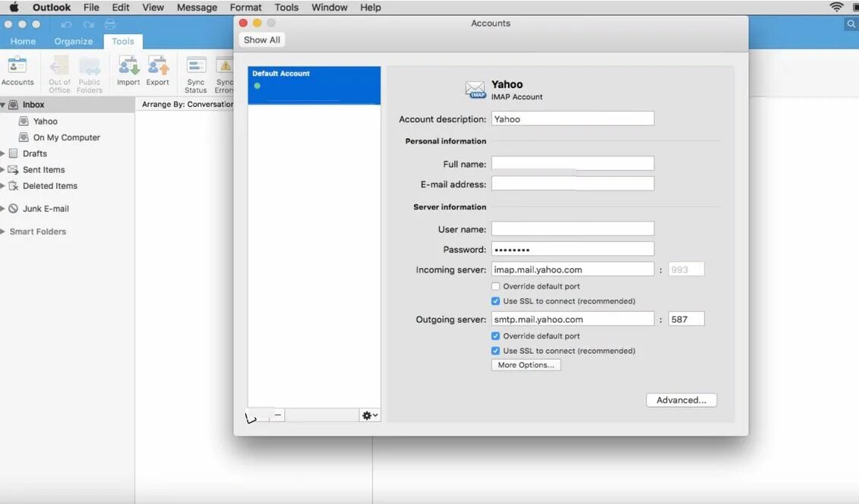Toggle incoming Override default port checkbox

[496, 286]
